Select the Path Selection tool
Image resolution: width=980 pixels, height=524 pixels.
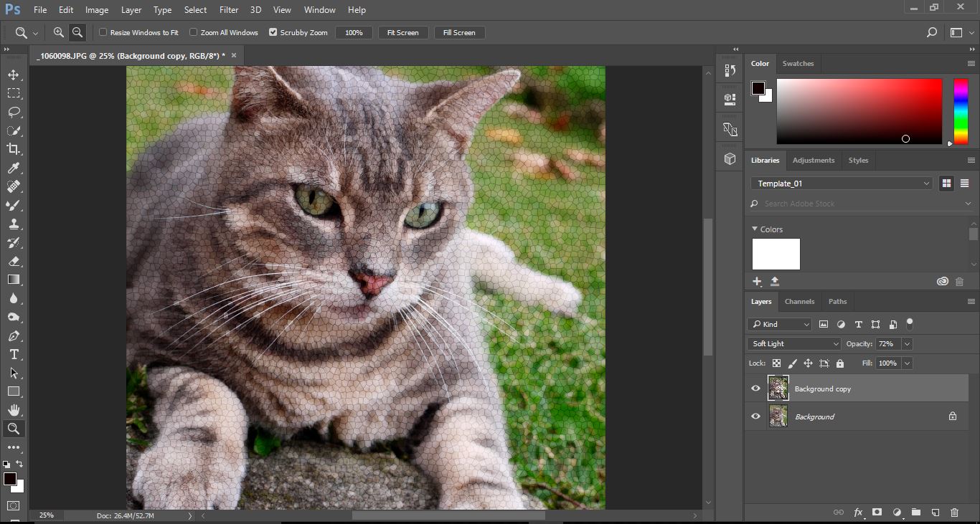(x=14, y=373)
